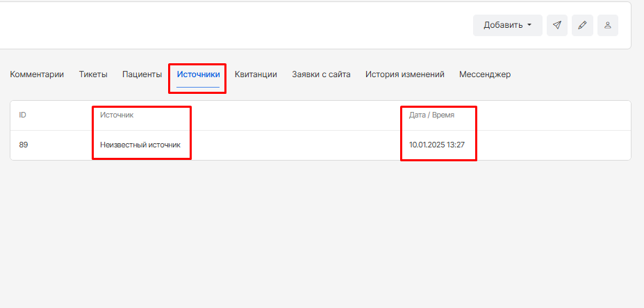The image size is (644, 308).
Task: Click the date 10.01.2025 13:27 cell
Action: click(x=437, y=145)
